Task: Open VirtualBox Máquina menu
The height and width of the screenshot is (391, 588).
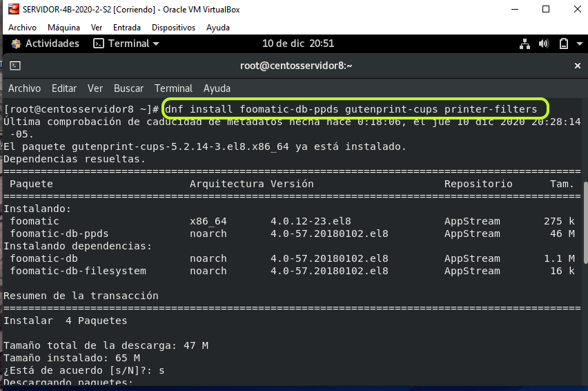Action: coord(63,28)
